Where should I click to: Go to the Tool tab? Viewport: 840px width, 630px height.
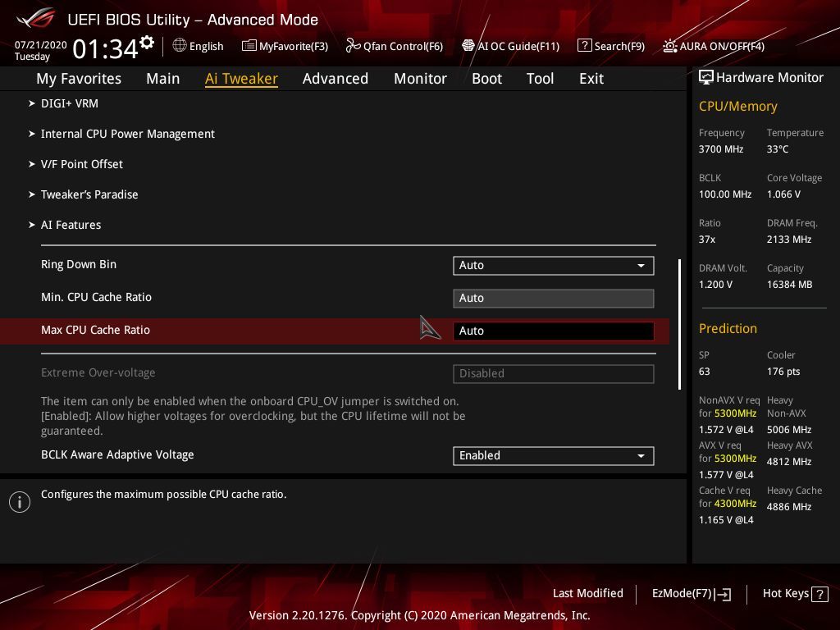click(540, 79)
